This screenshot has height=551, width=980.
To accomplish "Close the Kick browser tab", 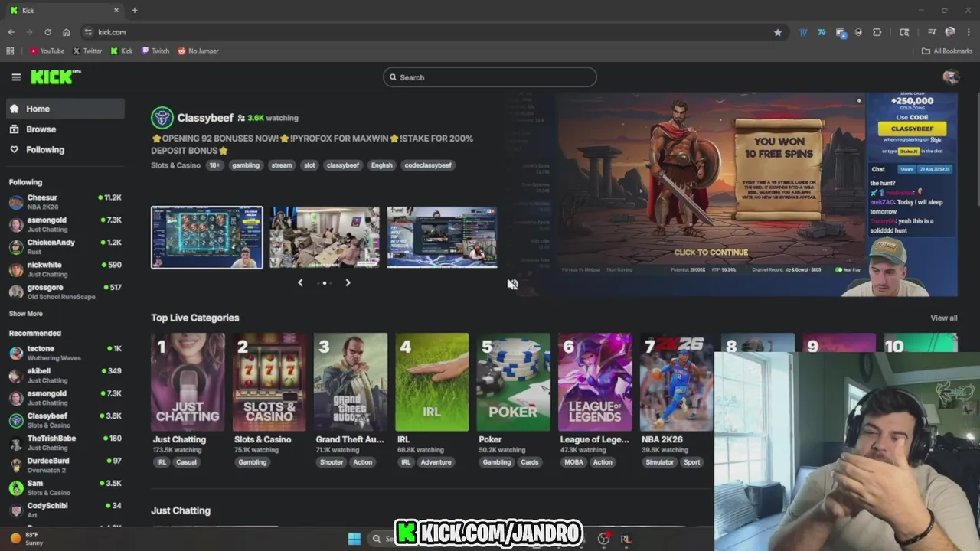I will [x=116, y=10].
